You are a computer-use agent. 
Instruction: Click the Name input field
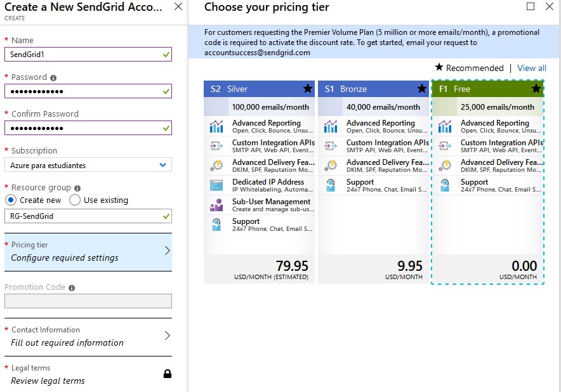88,55
